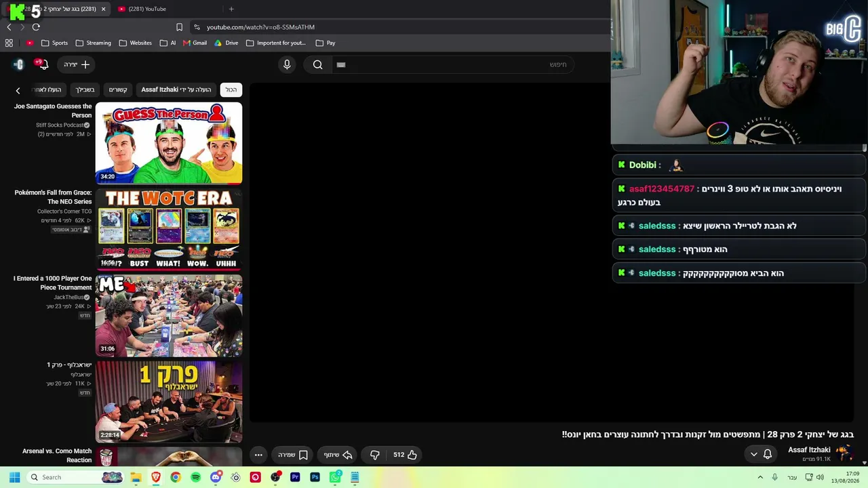Open the browser apps grid icon

click(9, 43)
